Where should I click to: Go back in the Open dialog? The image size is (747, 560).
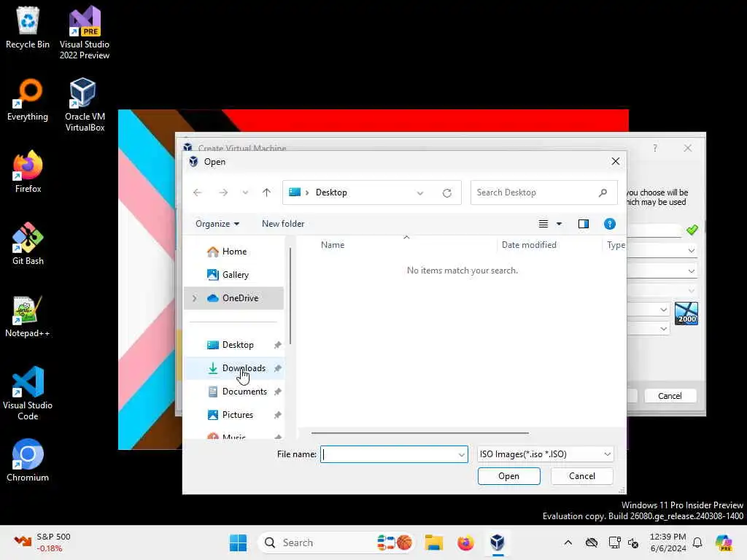[x=197, y=192]
